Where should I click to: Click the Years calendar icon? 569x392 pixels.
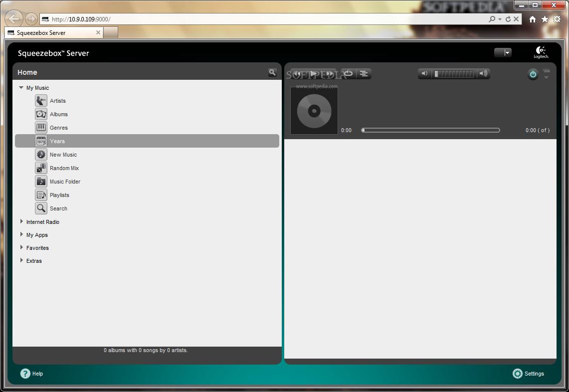coord(41,141)
